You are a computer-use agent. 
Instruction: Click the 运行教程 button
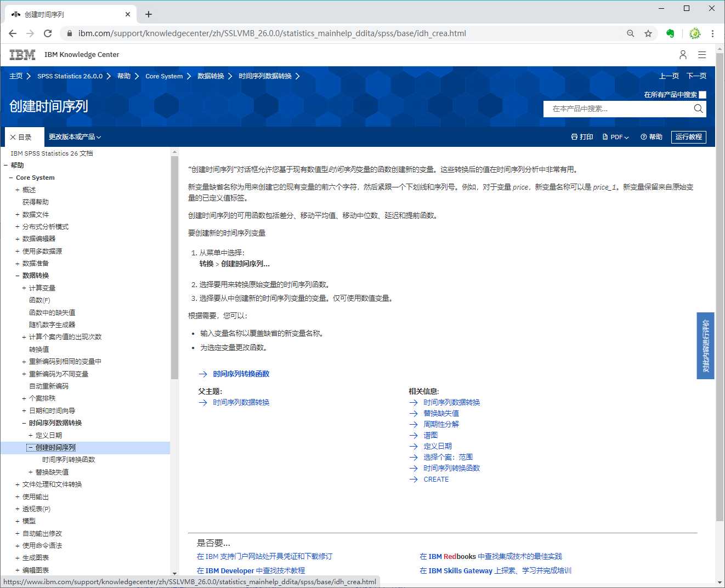coord(689,137)
